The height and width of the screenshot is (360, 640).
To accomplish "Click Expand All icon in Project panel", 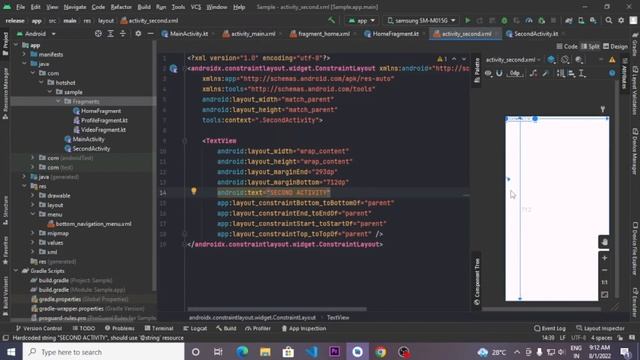I will point(111,34).
